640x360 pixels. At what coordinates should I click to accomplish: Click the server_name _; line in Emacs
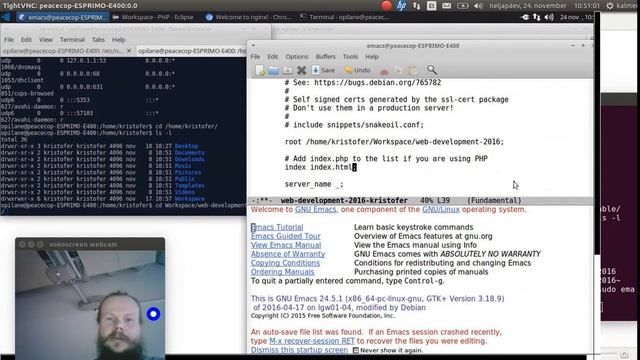[314, 184]
